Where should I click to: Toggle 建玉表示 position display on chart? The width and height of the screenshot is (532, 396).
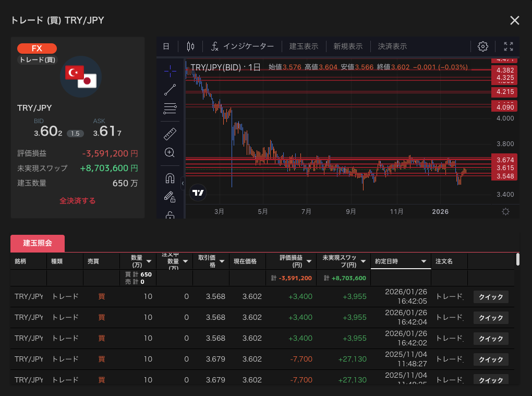coord(304,46)
